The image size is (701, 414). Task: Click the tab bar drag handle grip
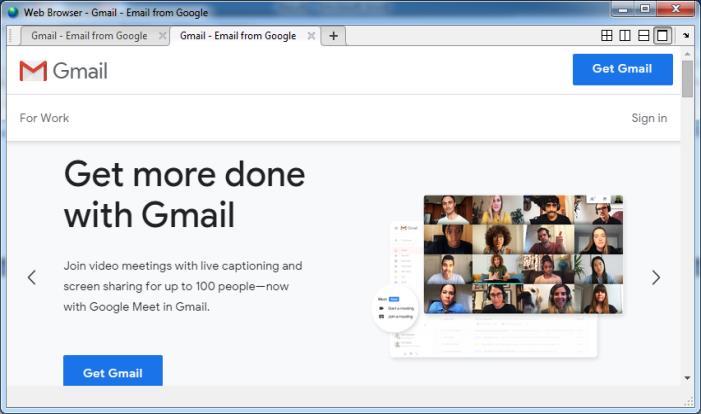tap(12, 36)
